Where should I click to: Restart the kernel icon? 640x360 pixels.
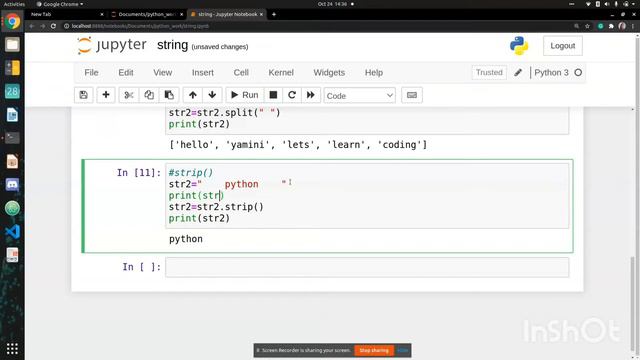point(292,95)
